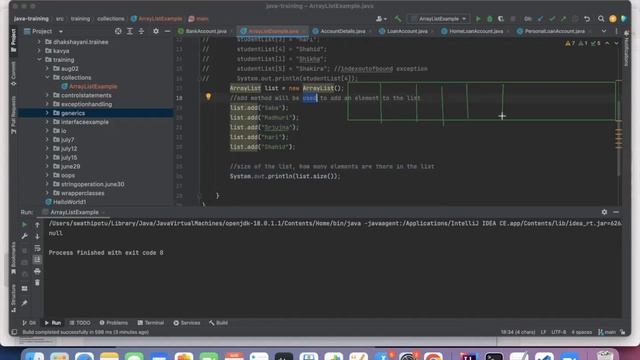Collapse the collections folder
Screen dimensions: 640x360
coord(47,77)
